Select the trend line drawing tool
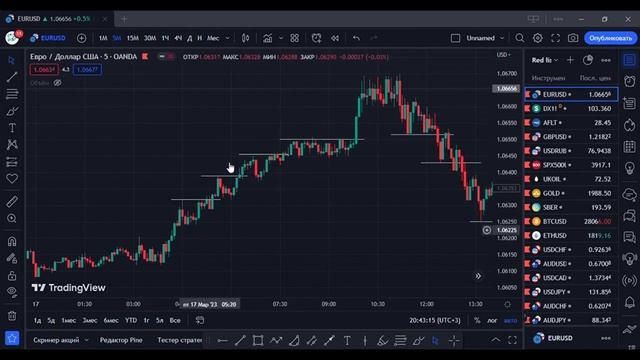 tap(12, 77)
